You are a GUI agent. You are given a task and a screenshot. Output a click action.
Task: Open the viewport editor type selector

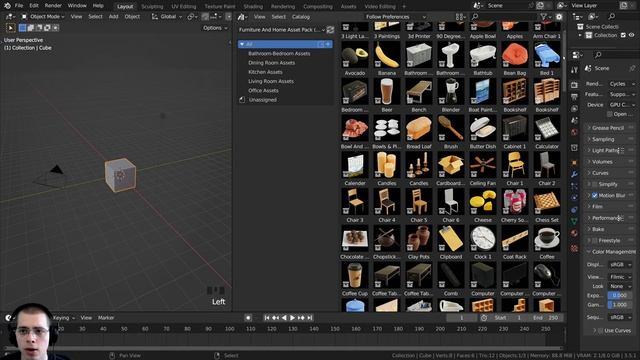[x=10, y=17]
